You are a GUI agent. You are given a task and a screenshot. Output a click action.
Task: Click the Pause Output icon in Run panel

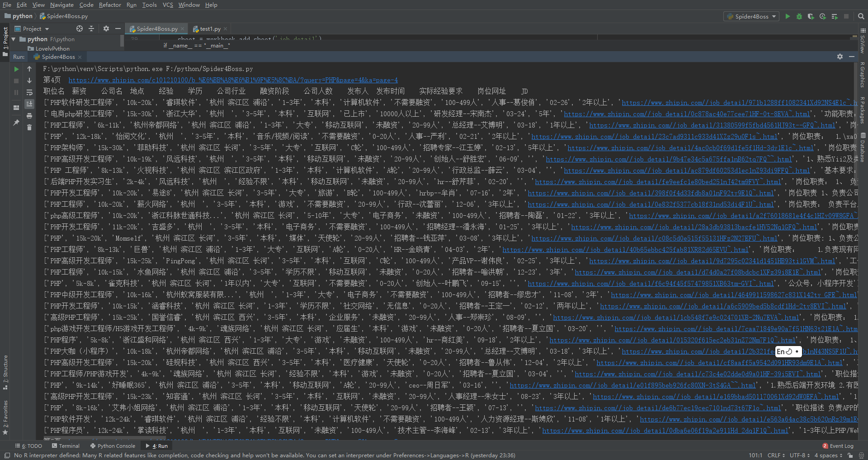16,92
